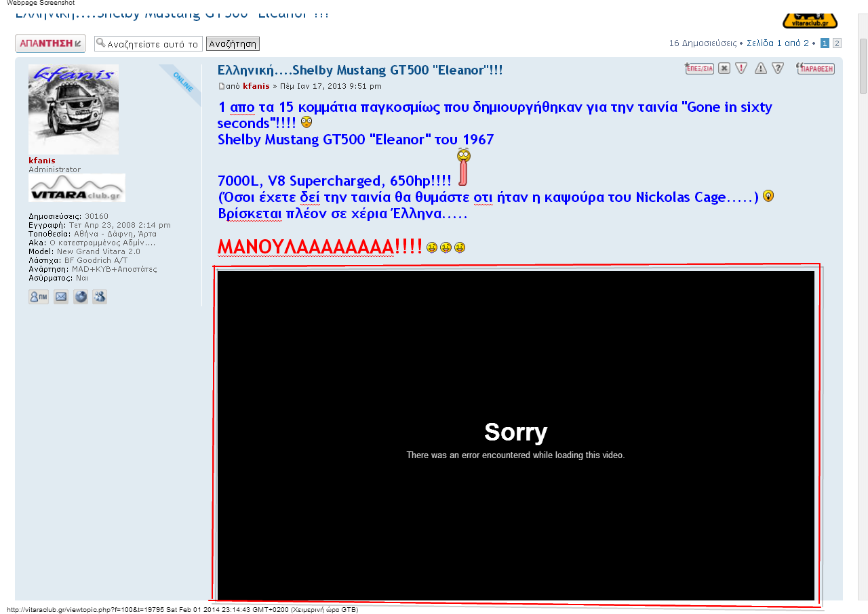
Task: Click the Αναζήτηση search button
Action: tap(233, 43)
